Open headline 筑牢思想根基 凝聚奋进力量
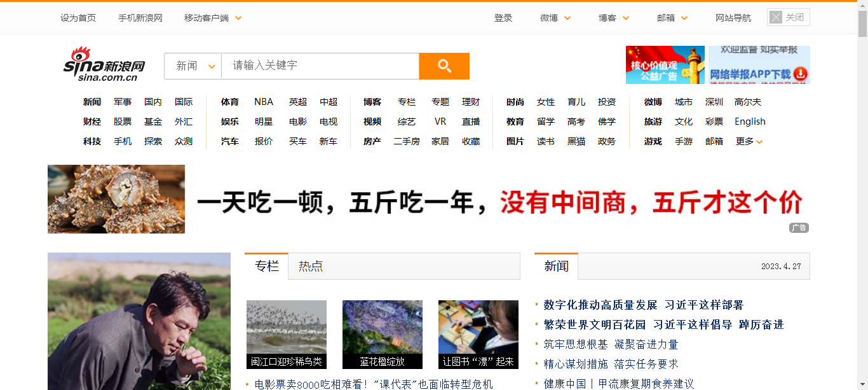This screenshot has width=868, height=390. (611, 344)
